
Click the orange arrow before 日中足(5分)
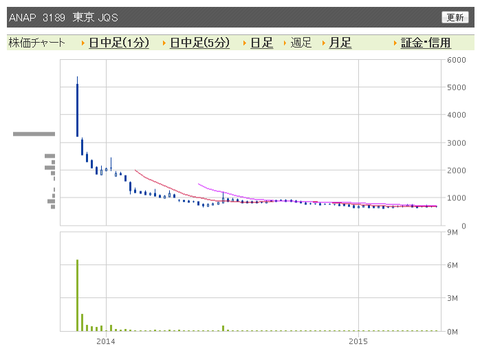(x=164, y=43)
